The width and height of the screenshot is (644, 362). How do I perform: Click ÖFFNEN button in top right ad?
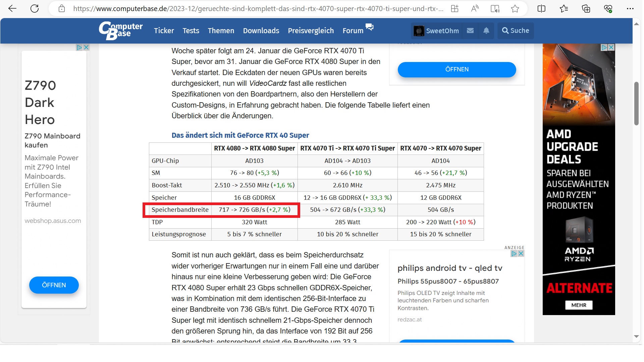coord(457,69)
